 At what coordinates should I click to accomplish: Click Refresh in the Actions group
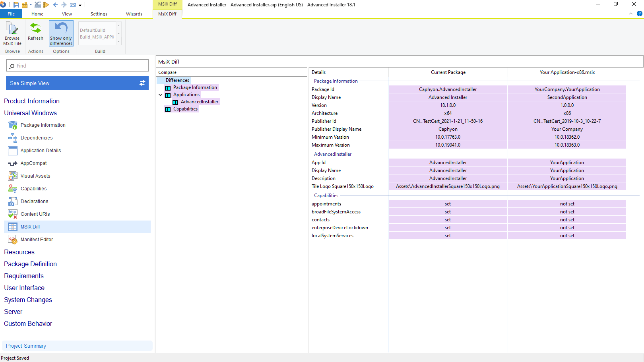click(x=35, y=33)
